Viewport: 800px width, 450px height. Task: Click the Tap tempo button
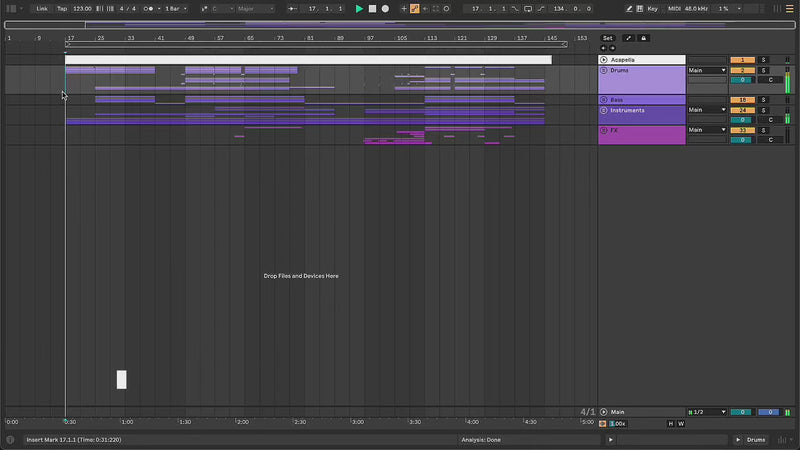click(62, 8)
